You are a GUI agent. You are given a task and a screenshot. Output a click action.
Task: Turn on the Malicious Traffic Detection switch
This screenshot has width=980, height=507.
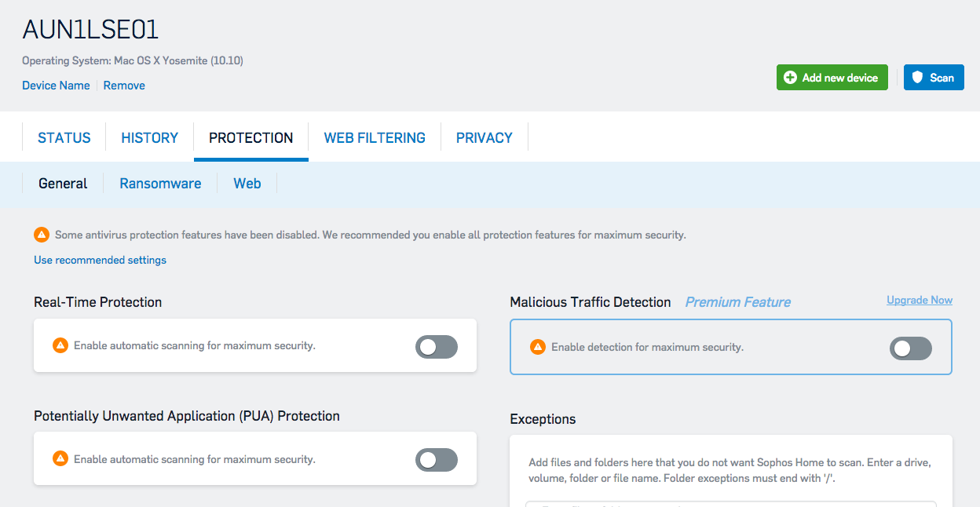point(910,348)
